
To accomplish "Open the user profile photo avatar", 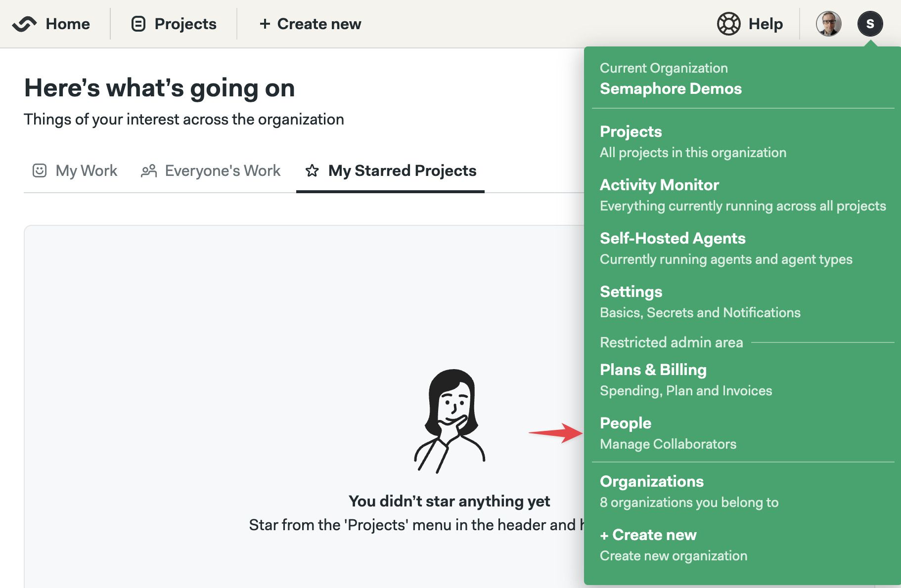I will pyautogui.click(x=829, y=24).
